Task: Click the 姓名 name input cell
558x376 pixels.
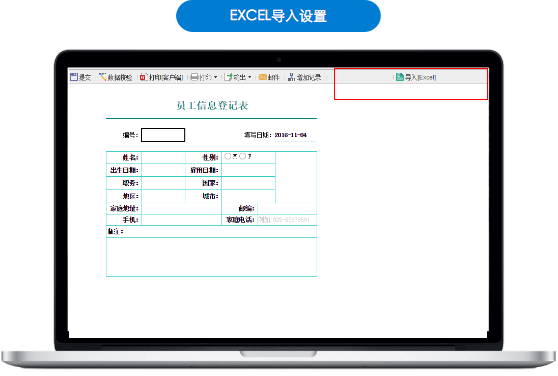Action: point(163,158)
